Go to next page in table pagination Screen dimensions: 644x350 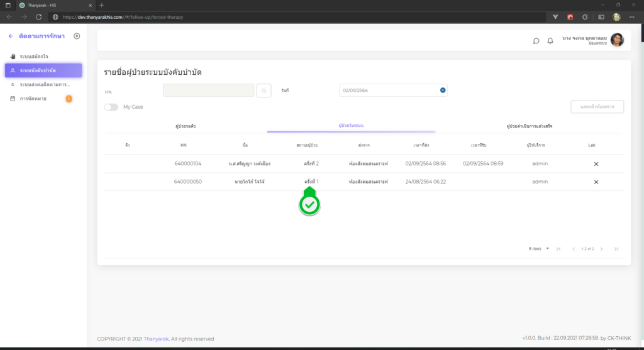tap(601, 249)
